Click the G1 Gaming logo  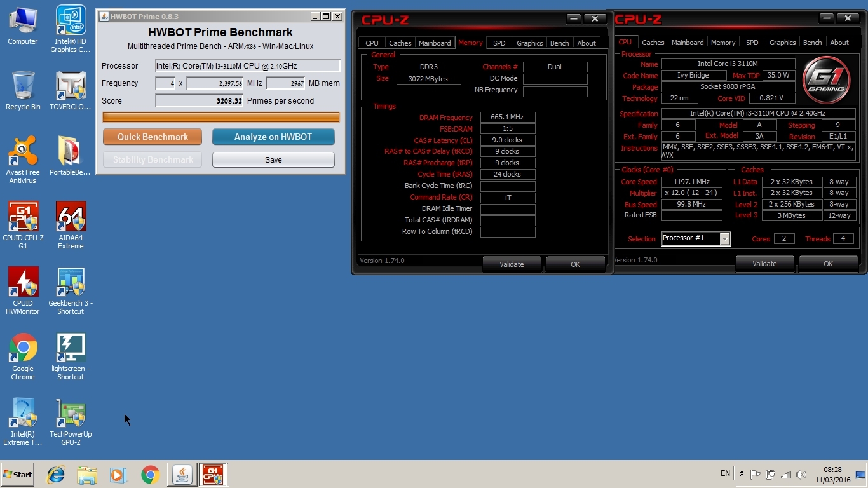click(826, 80)
